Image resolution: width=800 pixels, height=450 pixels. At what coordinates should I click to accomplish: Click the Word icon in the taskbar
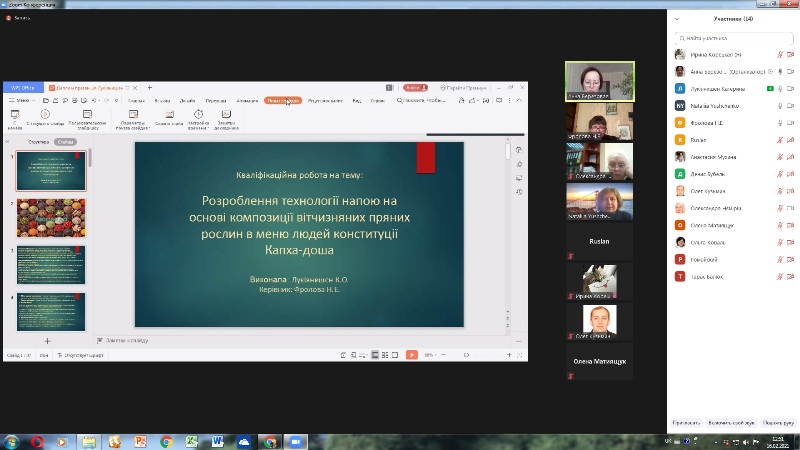coord(218,441)
